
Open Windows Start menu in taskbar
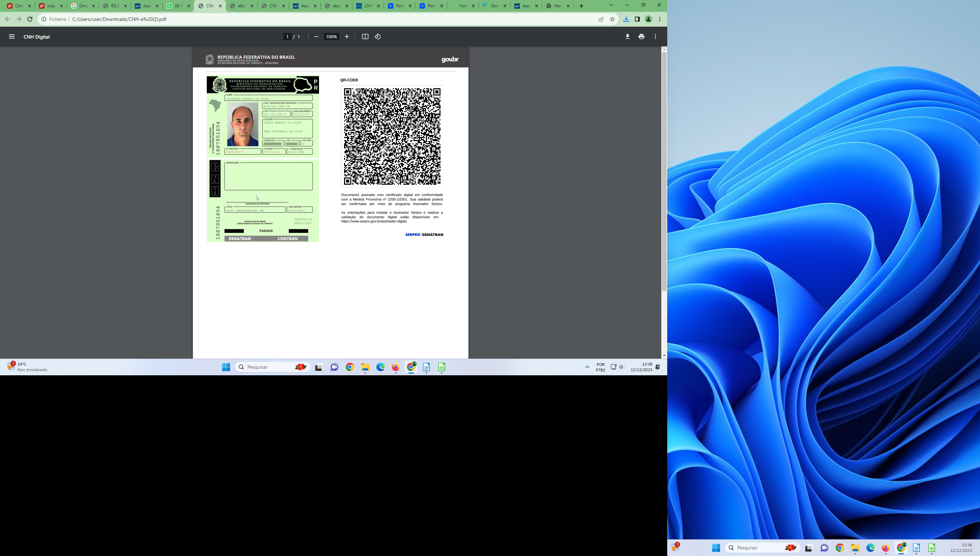coord(226,367)
